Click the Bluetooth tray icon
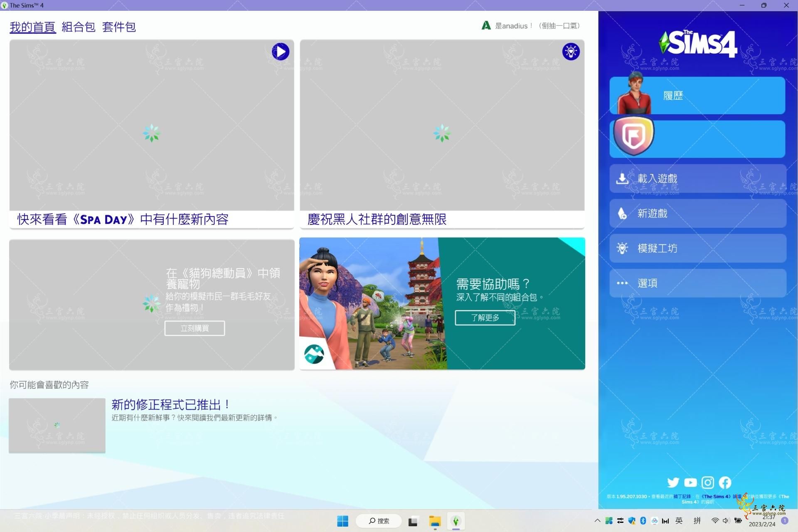The height and width of the screenshot is (532, 798). click(643, 520)
